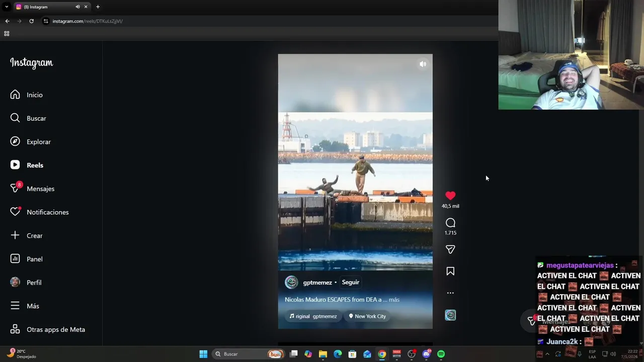644x362 pixels.
Task: Open gptmemez username link
Action: (317, 283)
